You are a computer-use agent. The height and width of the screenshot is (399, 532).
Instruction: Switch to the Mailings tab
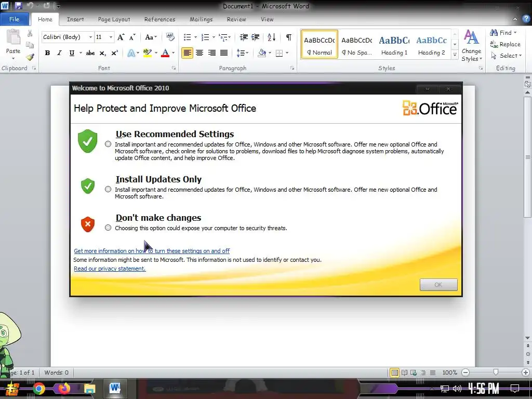pos(201,19)
